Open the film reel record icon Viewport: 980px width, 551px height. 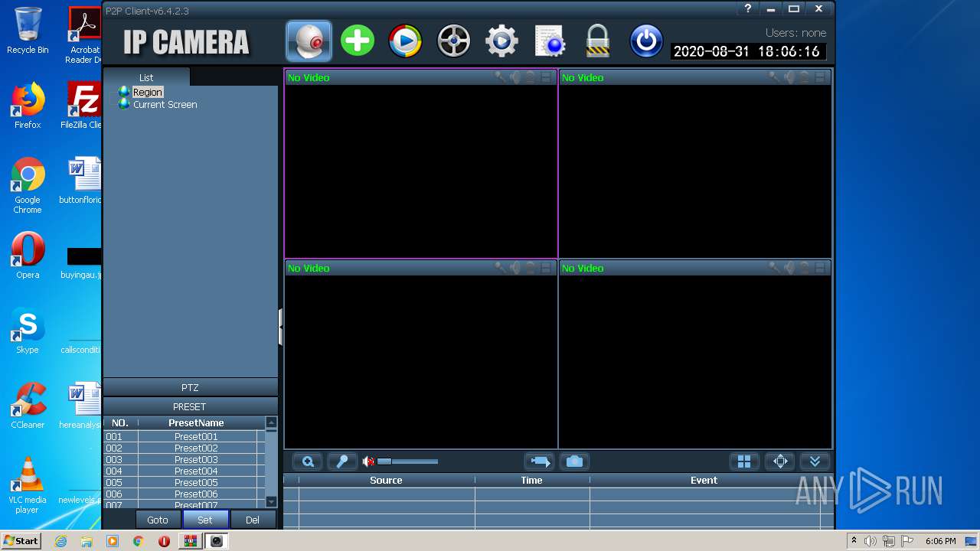coord(454,41)
